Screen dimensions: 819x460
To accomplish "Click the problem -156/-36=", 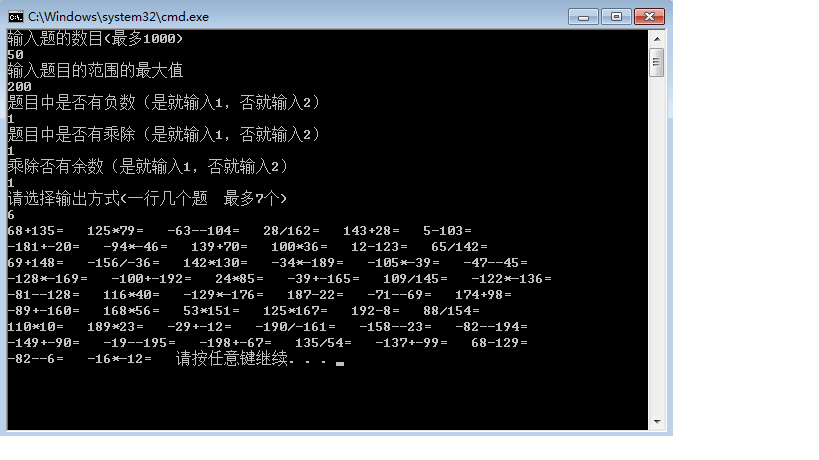I will [123, 263].
